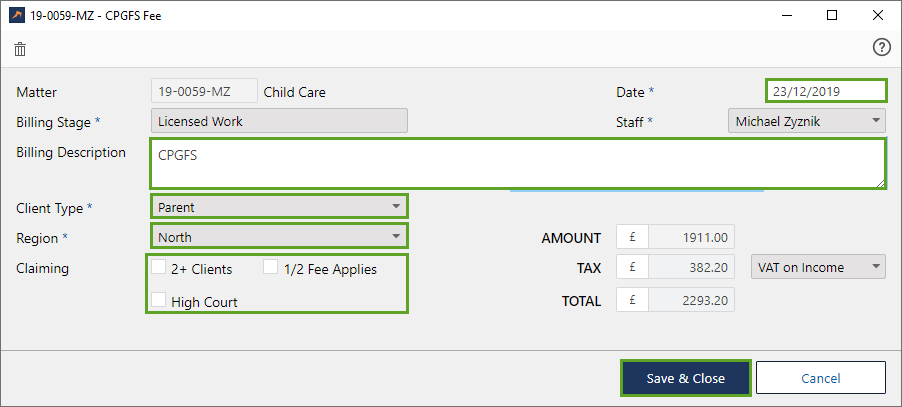Select the Tax value field
This screenshot has height=407, width=902.
click(690, 267)
